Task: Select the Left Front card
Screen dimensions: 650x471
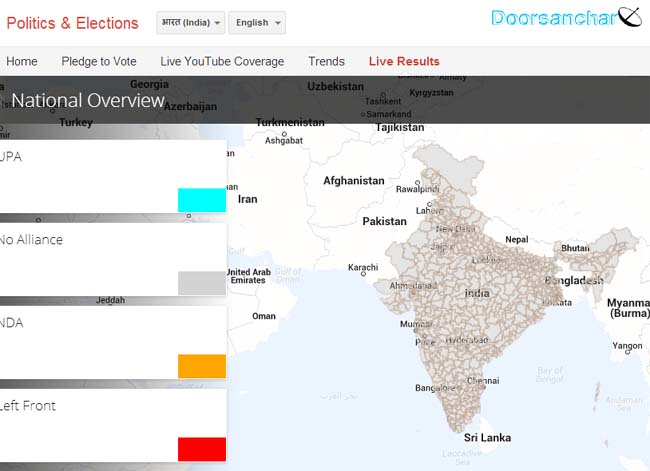Action: coord(113,425)
